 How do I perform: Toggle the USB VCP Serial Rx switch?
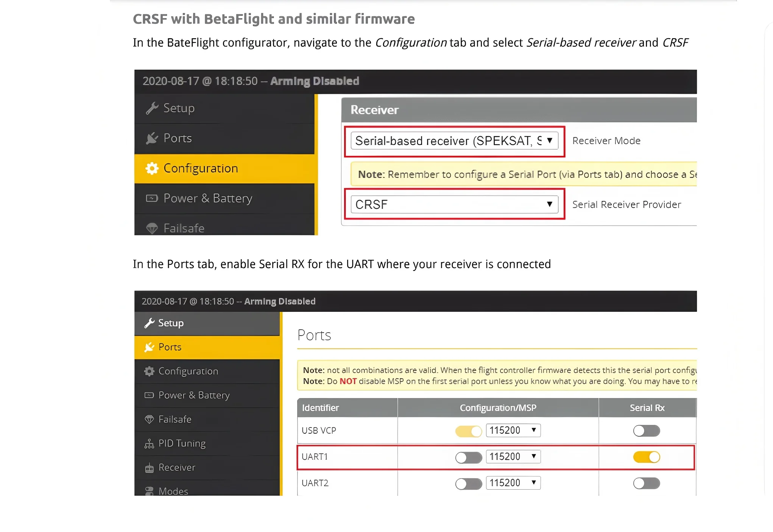pyautogui.click(x=647, y=431)
